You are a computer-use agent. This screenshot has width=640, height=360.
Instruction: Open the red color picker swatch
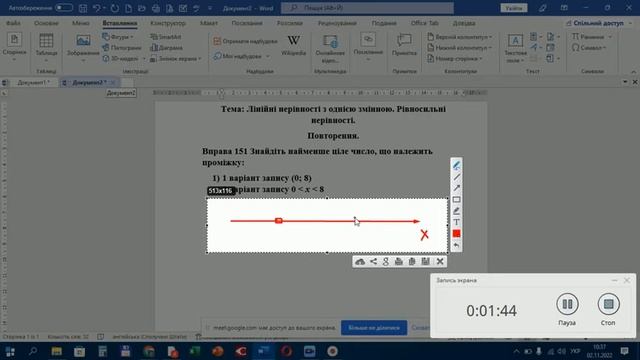[456, 233]
